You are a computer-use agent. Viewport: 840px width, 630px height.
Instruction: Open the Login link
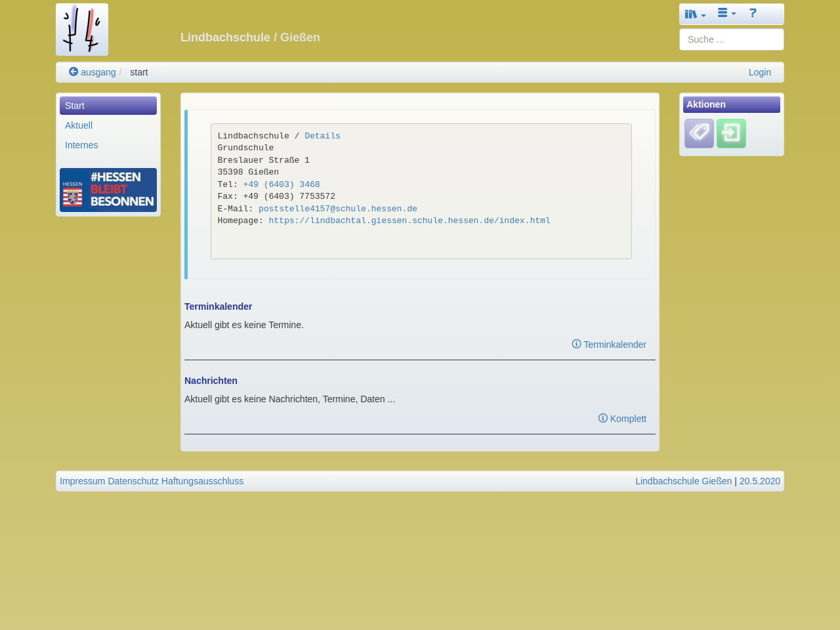(x=759, y=72)
